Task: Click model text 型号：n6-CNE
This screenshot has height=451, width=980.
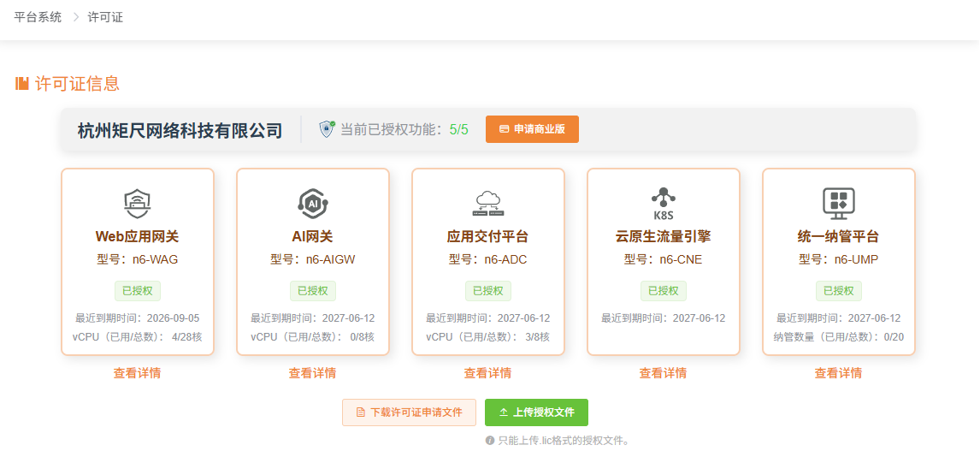Action: click(663, 259)
